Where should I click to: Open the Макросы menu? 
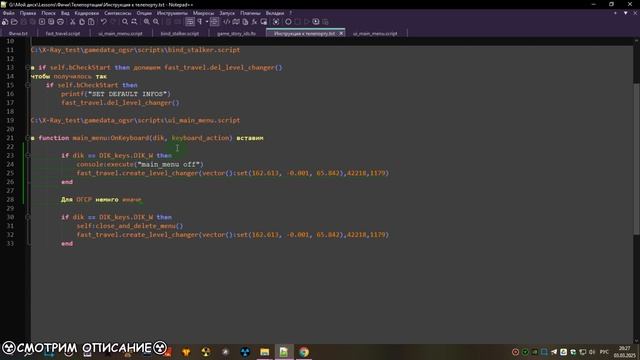(203, 13)
